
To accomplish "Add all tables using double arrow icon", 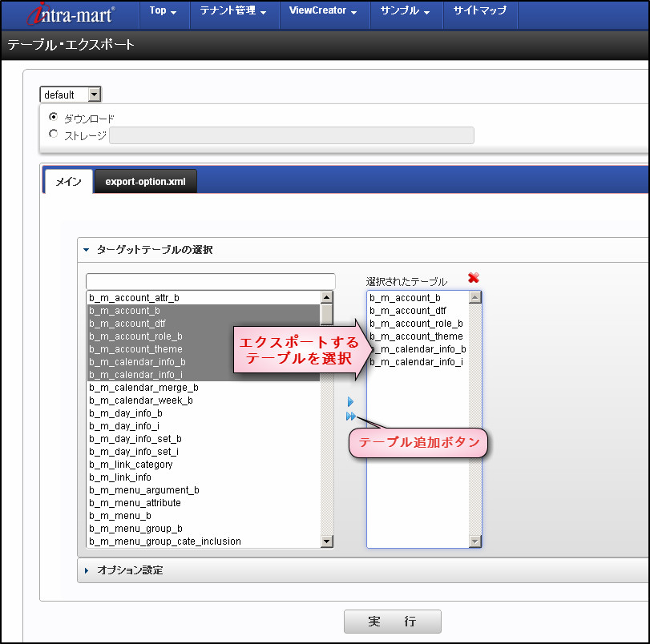I will pyautogui.click(x=350, y=416).
